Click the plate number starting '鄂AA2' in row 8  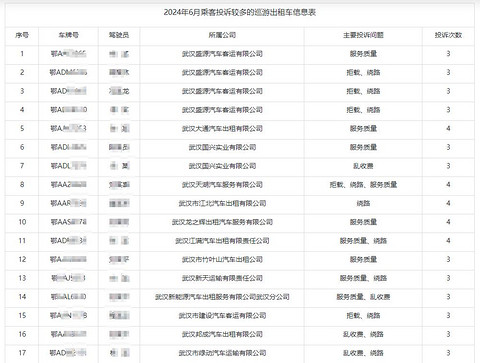[x=69, y=184]
